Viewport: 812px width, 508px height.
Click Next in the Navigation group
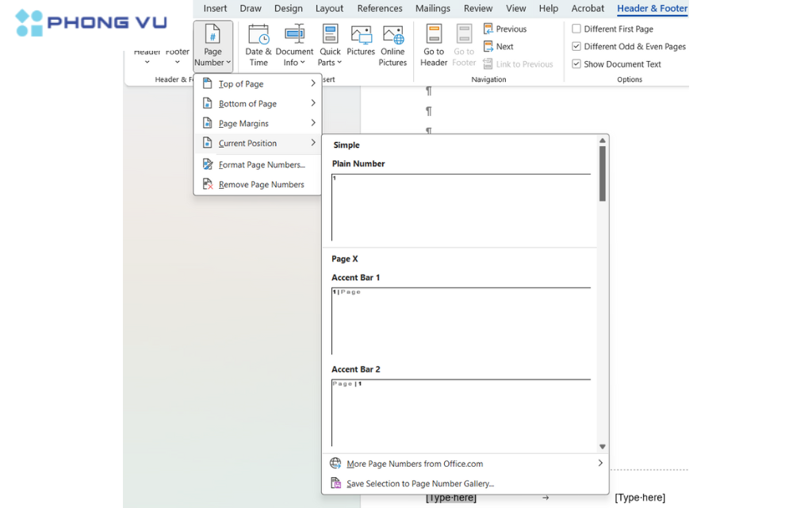[500, 47]
